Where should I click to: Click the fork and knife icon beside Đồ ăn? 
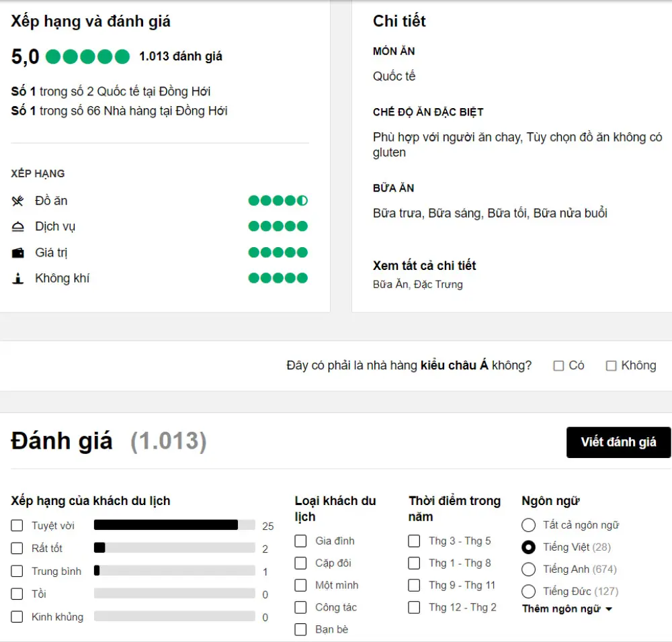coord(17,200)
